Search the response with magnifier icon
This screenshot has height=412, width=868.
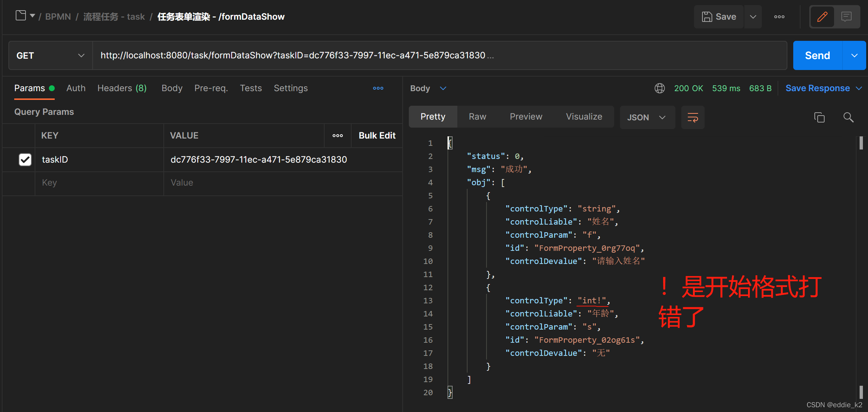point(848,117)
